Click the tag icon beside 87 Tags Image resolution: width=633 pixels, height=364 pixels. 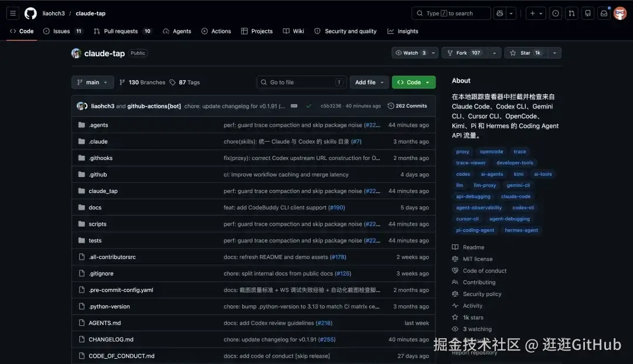[172, 82]
